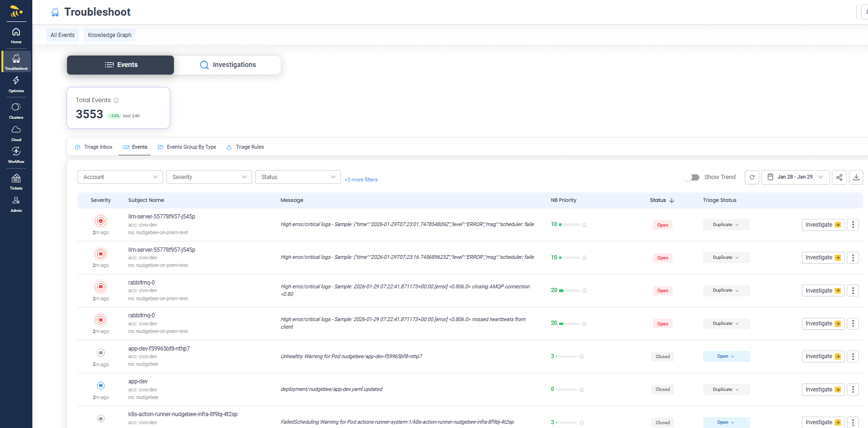Click the share events icon
The height and width of the screenshot is (428, 868).
pos(839,177)
